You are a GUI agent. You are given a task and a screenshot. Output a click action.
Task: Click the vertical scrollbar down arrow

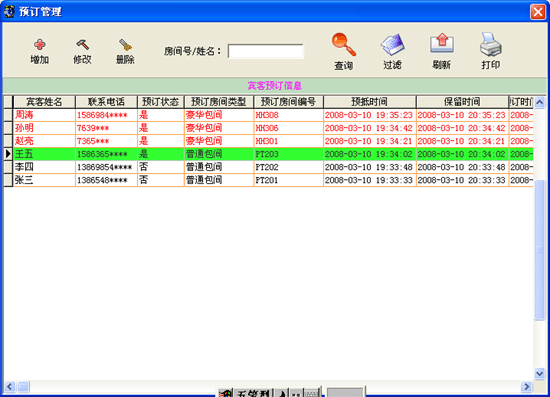pyautogui.click(x=539, y=373)
